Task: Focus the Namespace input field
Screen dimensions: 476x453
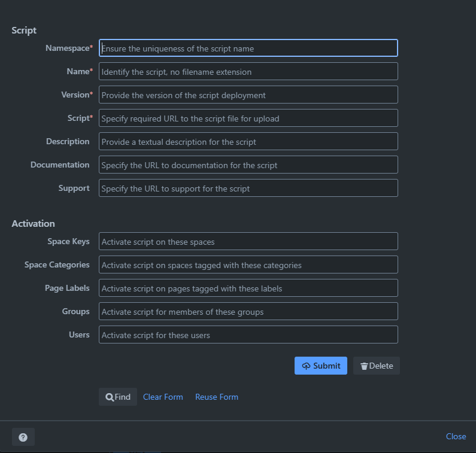Action: [x=248, y=48]
